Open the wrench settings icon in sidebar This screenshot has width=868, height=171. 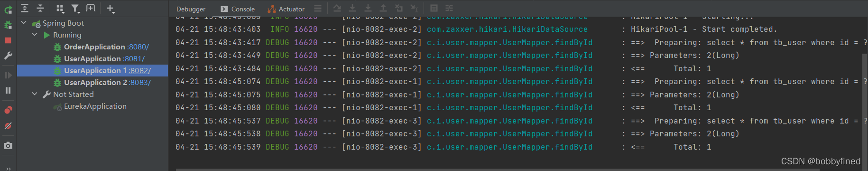8,56
